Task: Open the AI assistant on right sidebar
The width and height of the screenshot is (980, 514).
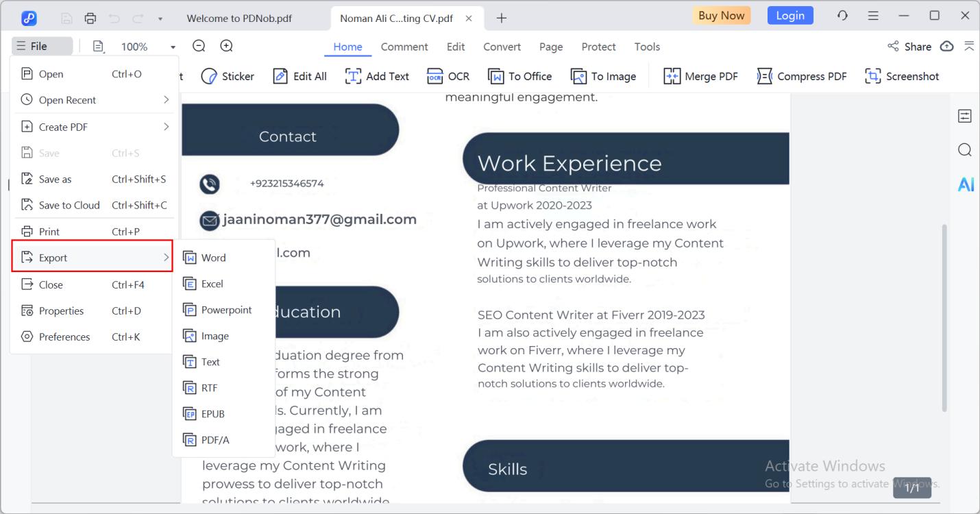Action: pyautogui.click(x=965, y=184)
